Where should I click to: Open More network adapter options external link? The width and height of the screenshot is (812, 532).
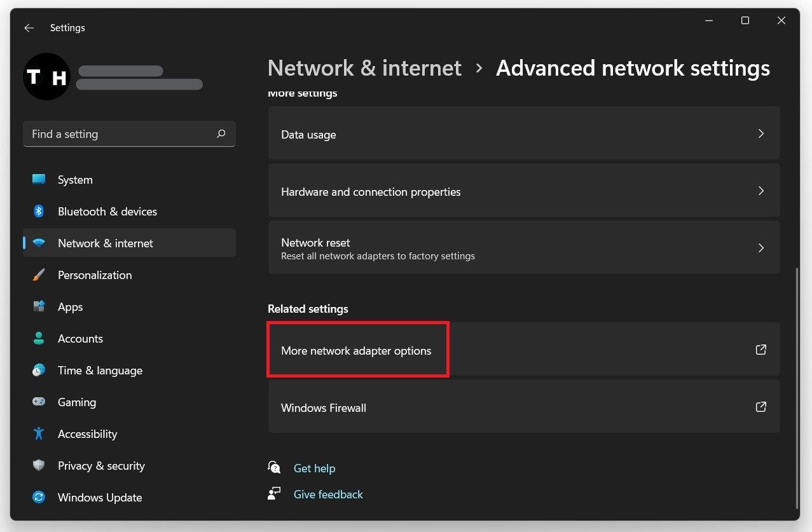760,349
